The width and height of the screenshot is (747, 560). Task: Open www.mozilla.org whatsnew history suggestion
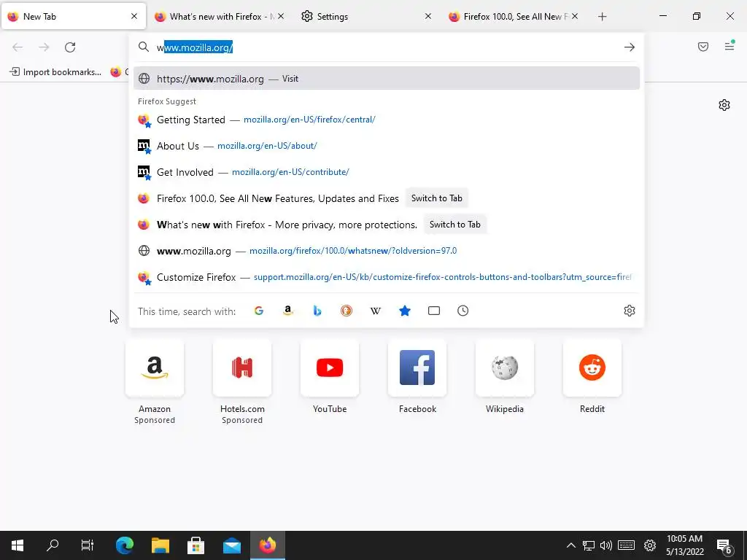click(387, 251)
